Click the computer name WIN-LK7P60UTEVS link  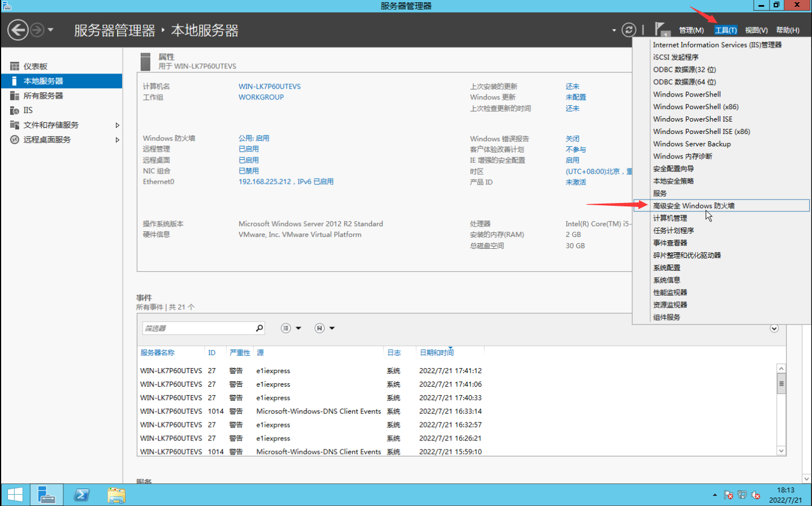(270, 87)
